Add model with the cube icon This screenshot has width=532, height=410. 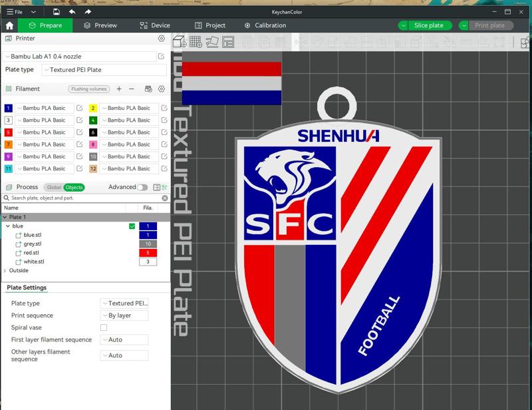click(x=180, y=42)
